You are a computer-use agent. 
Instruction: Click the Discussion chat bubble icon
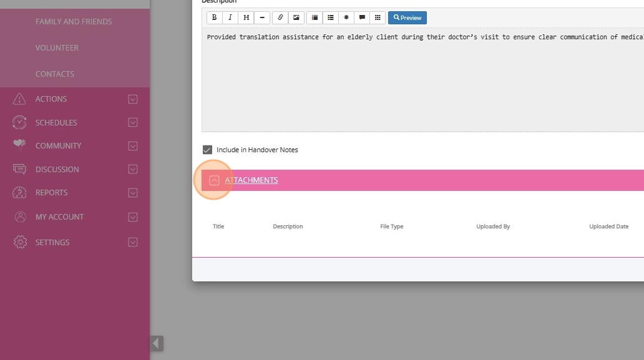point(19,169)
